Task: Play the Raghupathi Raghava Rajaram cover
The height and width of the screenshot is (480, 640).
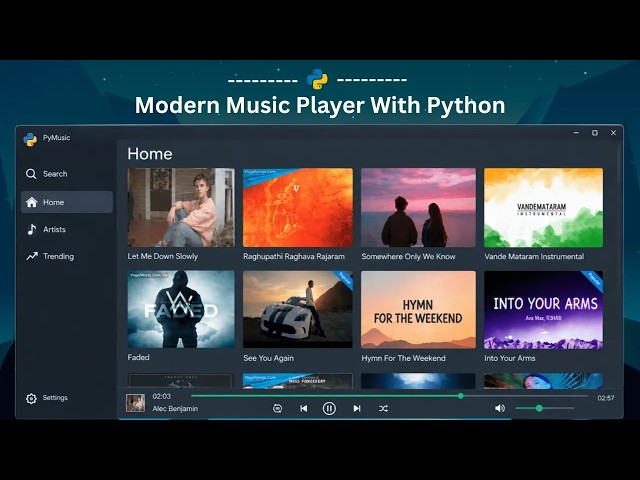Action: coord(298,207)
